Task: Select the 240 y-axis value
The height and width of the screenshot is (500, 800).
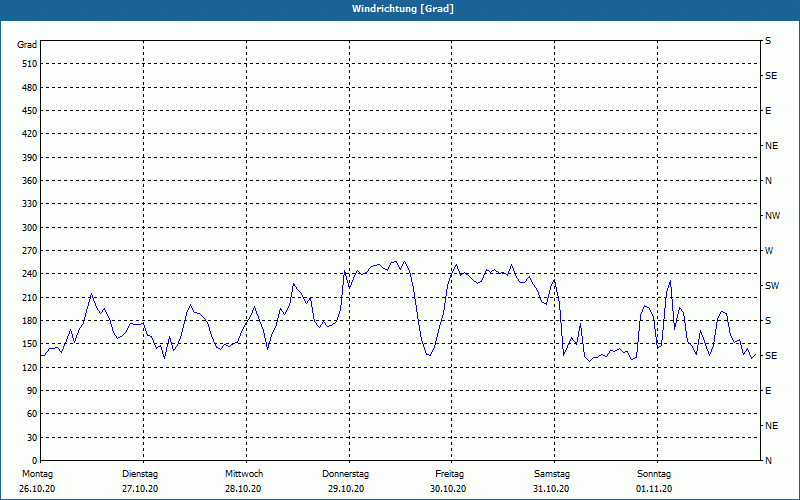Action: 29,274
